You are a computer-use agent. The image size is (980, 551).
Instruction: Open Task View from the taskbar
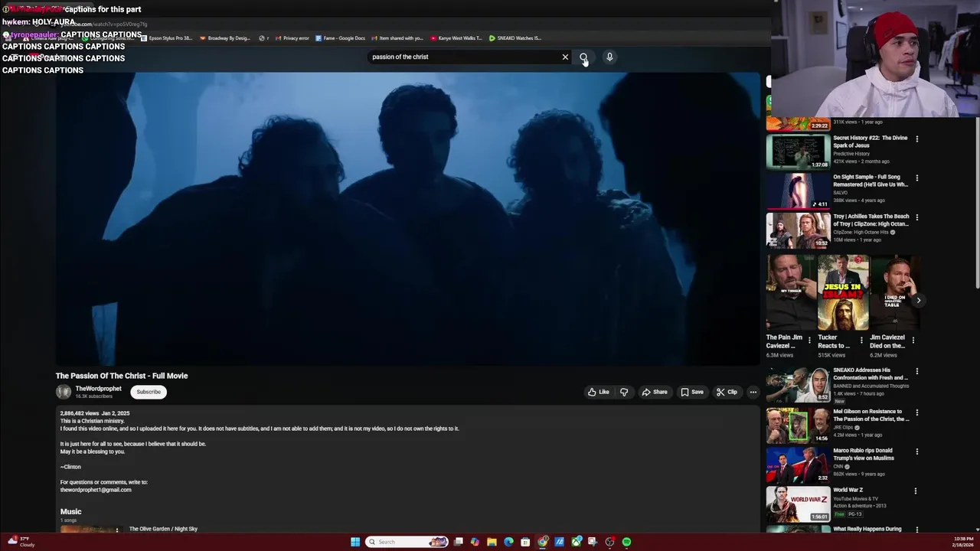point(458,542)
